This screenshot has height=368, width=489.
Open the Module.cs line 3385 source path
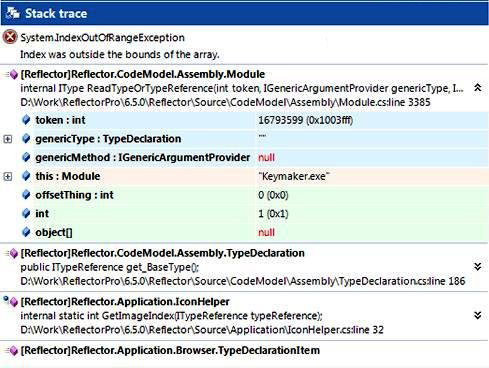pyautogui.click(x=225, y=102)
